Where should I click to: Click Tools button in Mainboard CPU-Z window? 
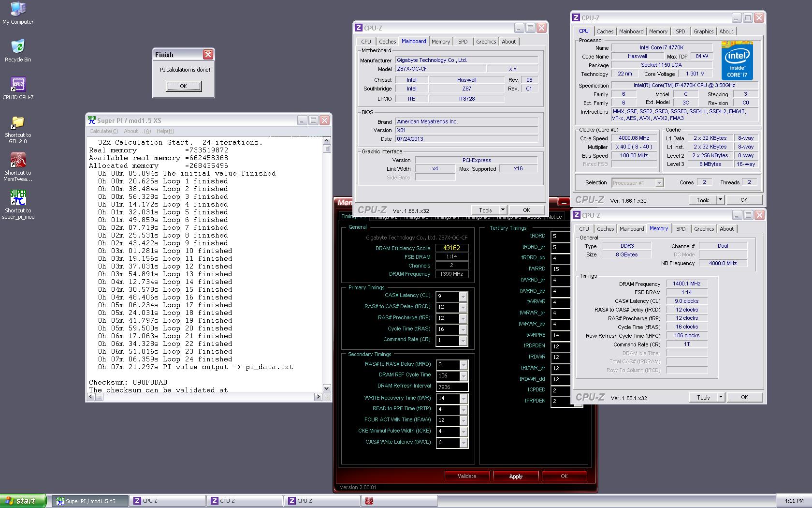coord(485,210)
